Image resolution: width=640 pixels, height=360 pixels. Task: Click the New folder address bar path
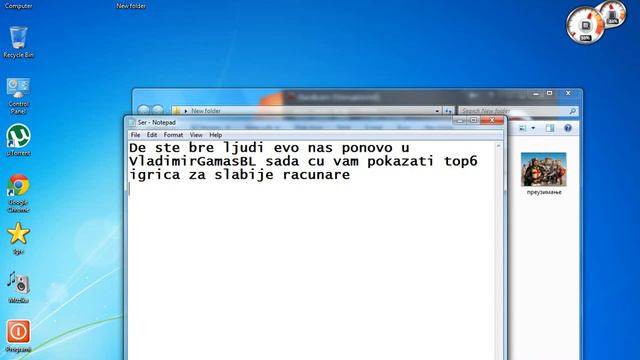[206, 111]
